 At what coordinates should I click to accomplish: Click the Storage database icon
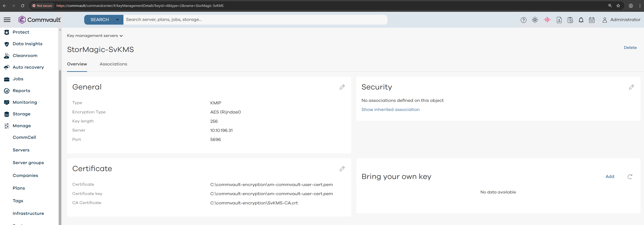(7, 114)
